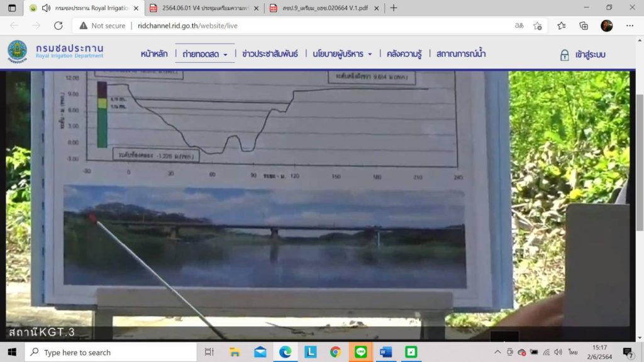Viewport: 644px width, 362px height.
Task: Expand the นโยบายผู้บริหาร dropdown menu
Action: (342, 54)
